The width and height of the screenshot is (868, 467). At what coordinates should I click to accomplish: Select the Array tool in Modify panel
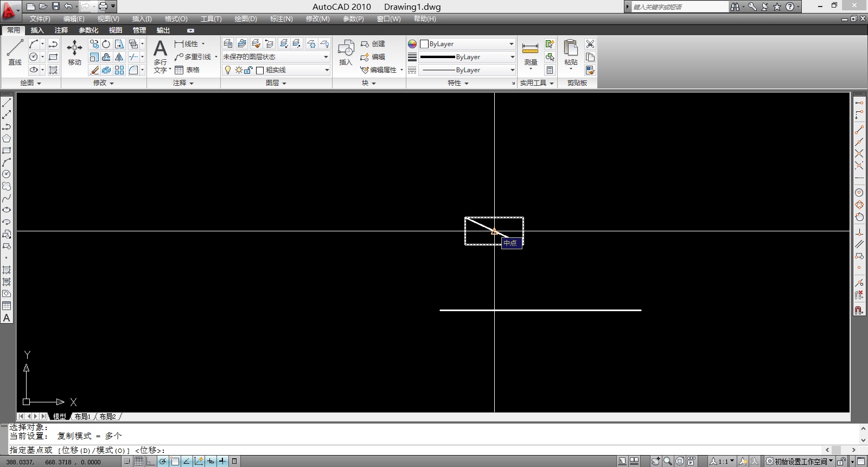click(119, 70)
